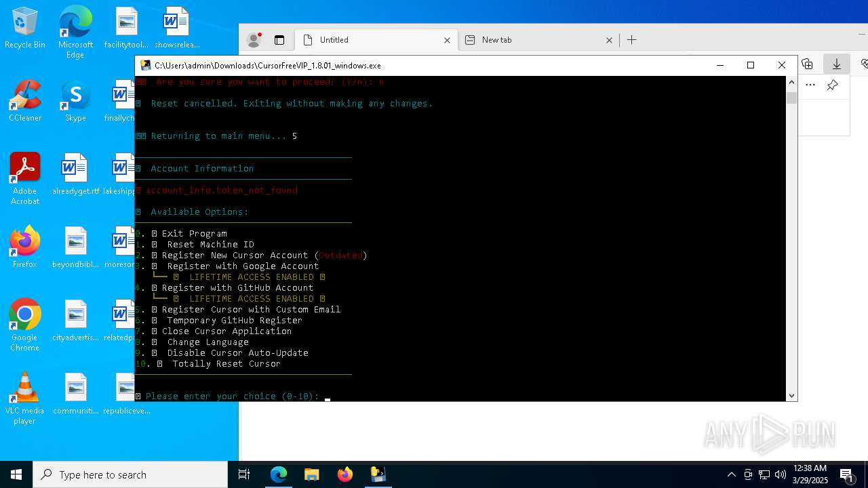Open beyondbibl image file on desktop
Screen dimensions: 868x488
click(x=75, y=247)
